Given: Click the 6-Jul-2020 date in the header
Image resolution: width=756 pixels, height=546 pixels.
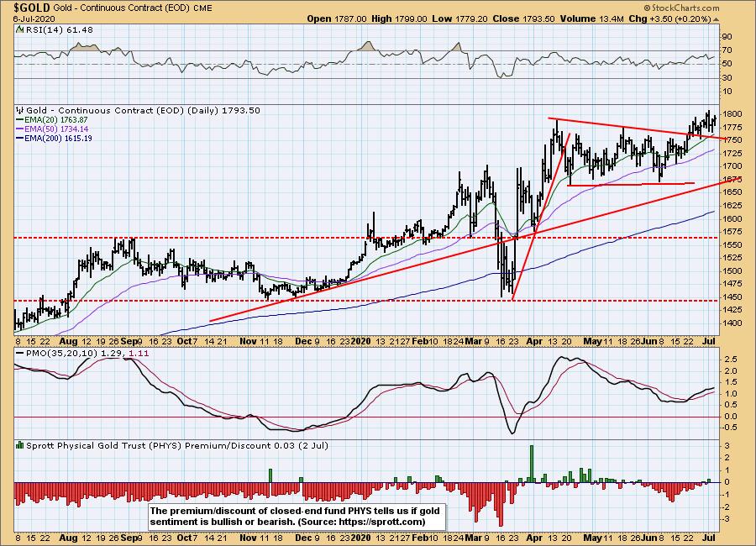Looking at the screenshot, I should click(34, 18).
